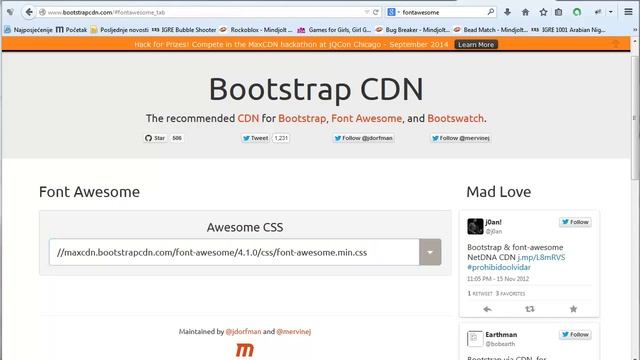Open the Rockoblox - Mindjolt bookmark
Viewport: 640px width, 360px height.
point(256,30)
